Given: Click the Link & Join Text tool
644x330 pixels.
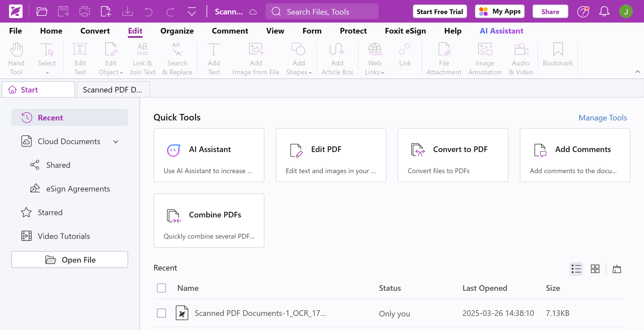Looking at the screenshot, I should click(x=142, y=59).
